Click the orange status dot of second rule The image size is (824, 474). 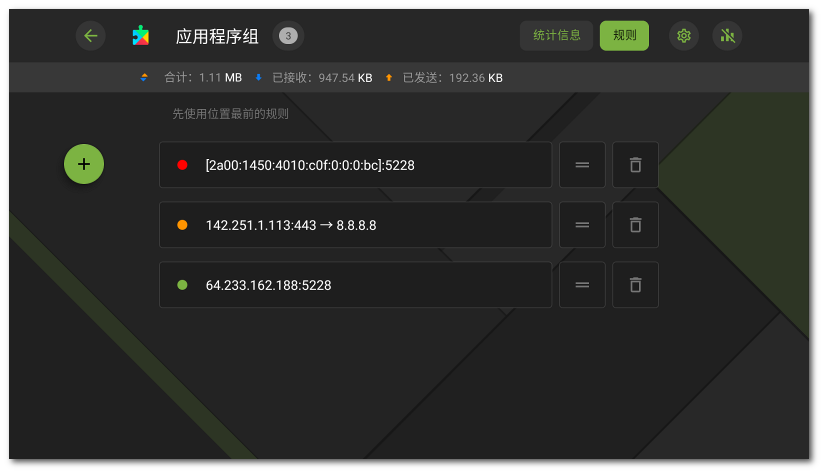(x=182, y=225)
